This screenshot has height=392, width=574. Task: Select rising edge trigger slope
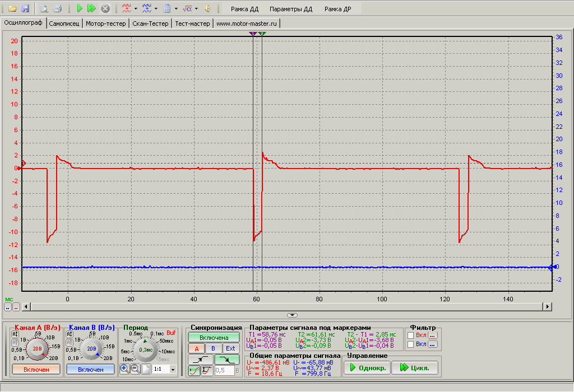200,360
